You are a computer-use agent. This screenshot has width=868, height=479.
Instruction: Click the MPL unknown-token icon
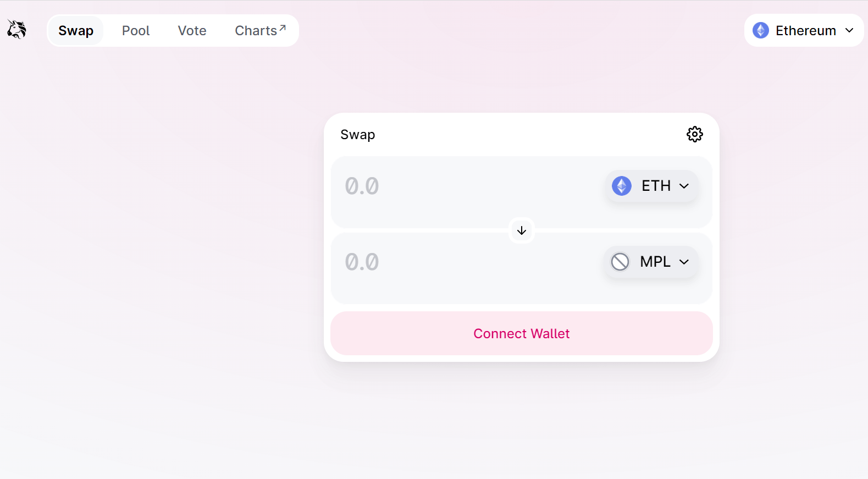(620, 262)
